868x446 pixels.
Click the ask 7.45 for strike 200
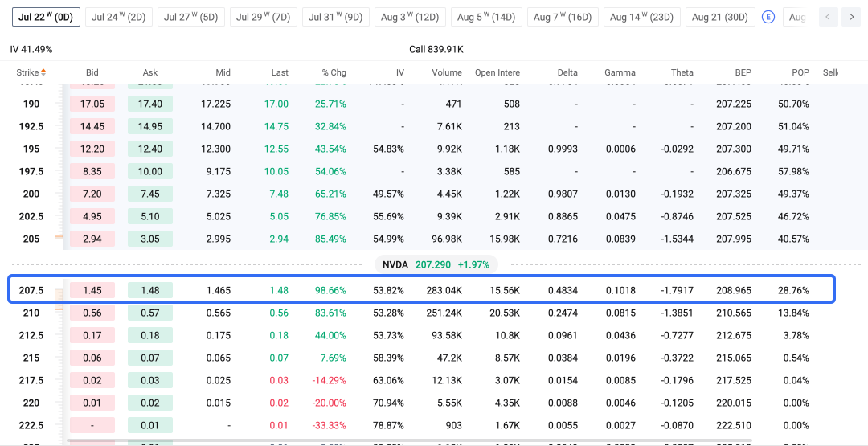[150, 194]
